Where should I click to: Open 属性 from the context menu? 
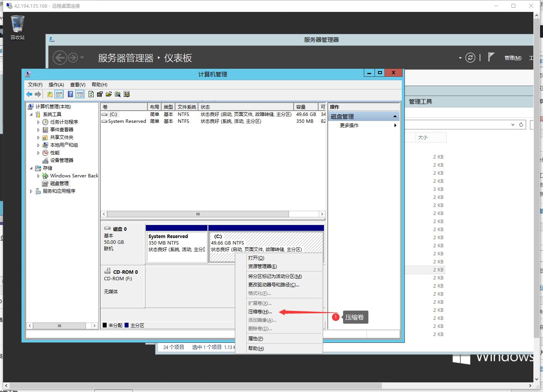(256, 338)
